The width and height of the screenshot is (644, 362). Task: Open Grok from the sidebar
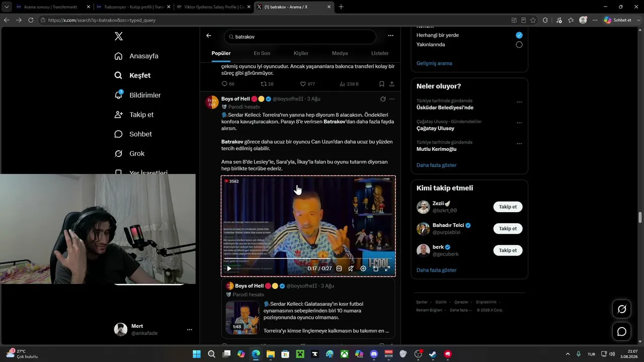[x=130, y=154]
